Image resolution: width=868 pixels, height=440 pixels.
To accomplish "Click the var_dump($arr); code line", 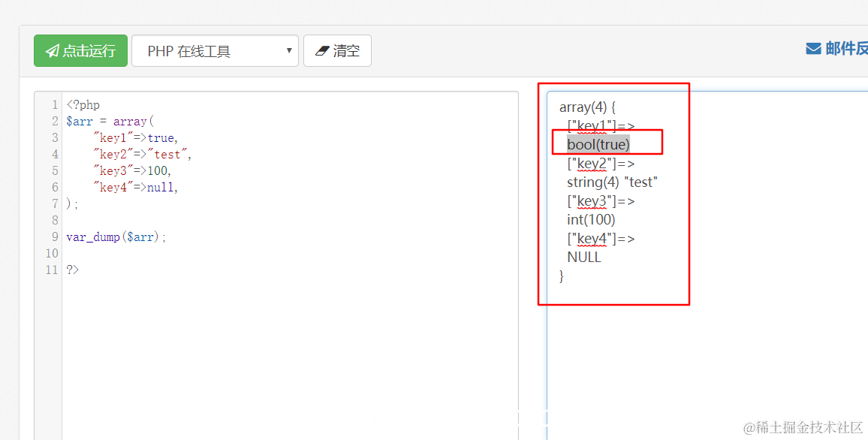I will 116,237.
